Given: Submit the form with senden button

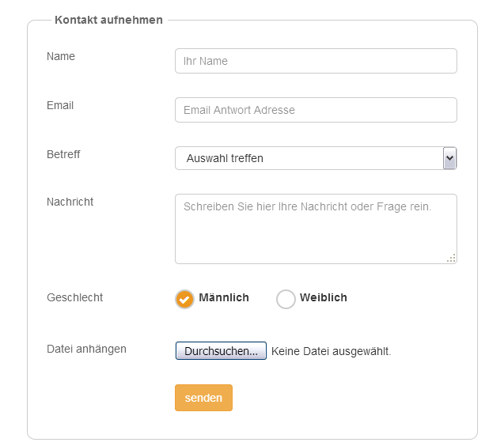Looking at the screenshot, I should (x=203, y=398).
